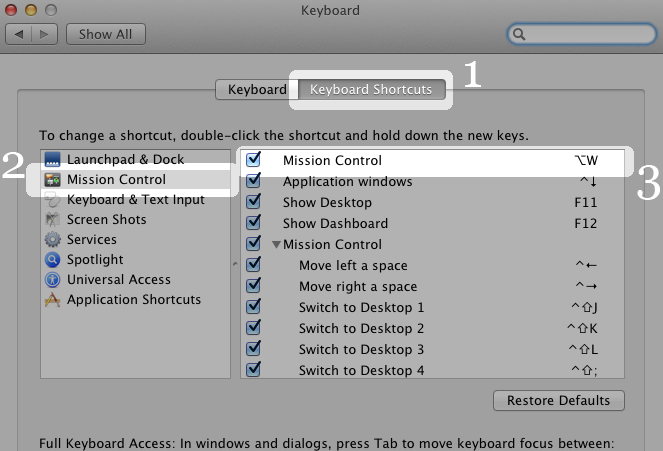This screenshot has width=663, height=451.
Task: Select the Show Dashboard row label
Action: [x=335, y=223]
